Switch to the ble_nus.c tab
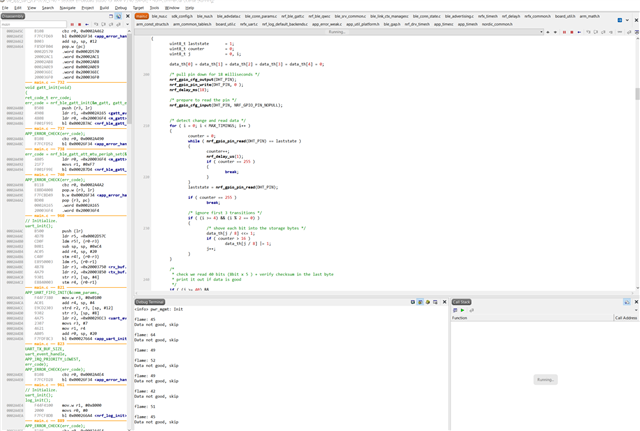This screenshot has height=431, width=640. [159, 16]
